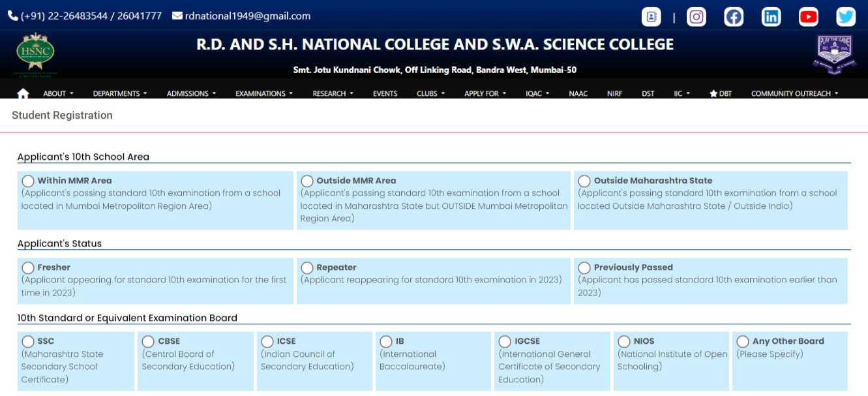Choose IB examination board option
The height and width of the screenshot is (396, 868).
pos(386,341)
